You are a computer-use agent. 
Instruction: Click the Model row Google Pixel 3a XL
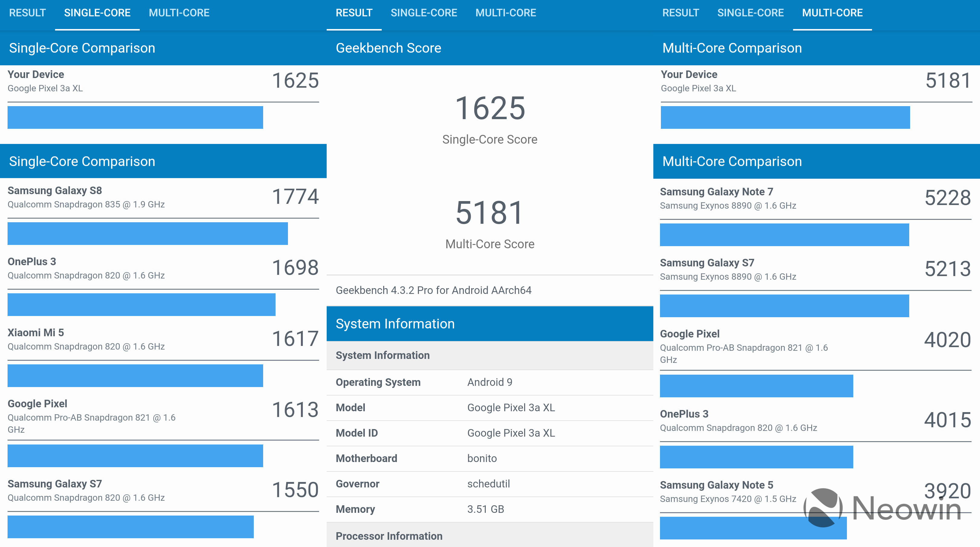pos(490,408)
